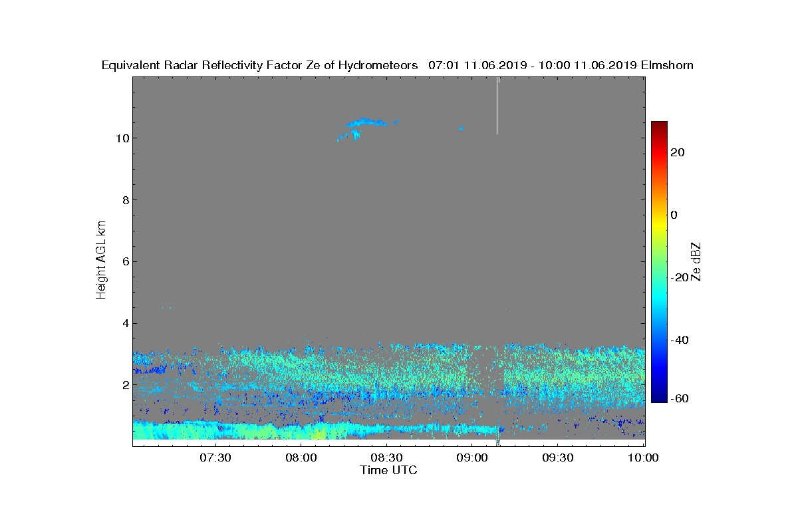Click the 'Time UTC' axis title
The height and width of the screenshot is (532, 798).
pos(389,470)
